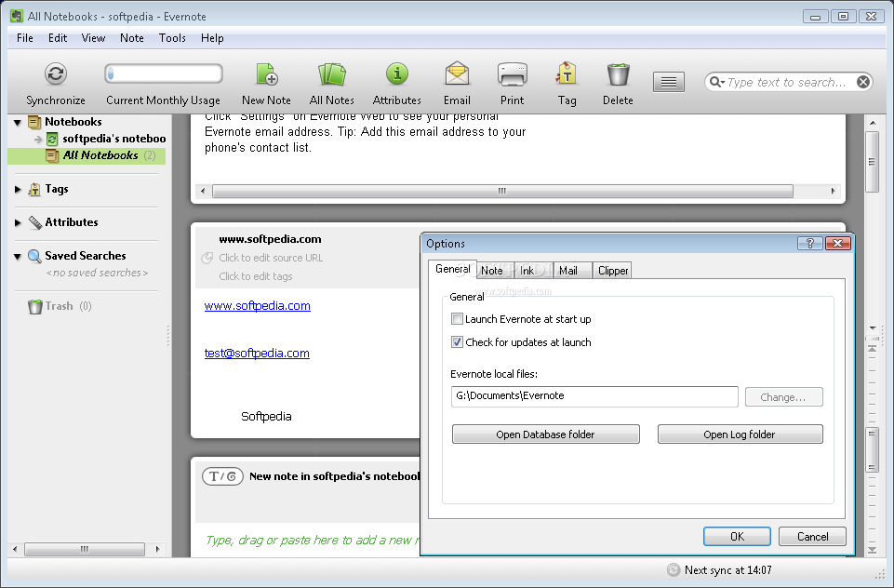Toggle the note list view button
This screenshot has width=894, height=588.
pyautogui.click(x=669, y=82)
